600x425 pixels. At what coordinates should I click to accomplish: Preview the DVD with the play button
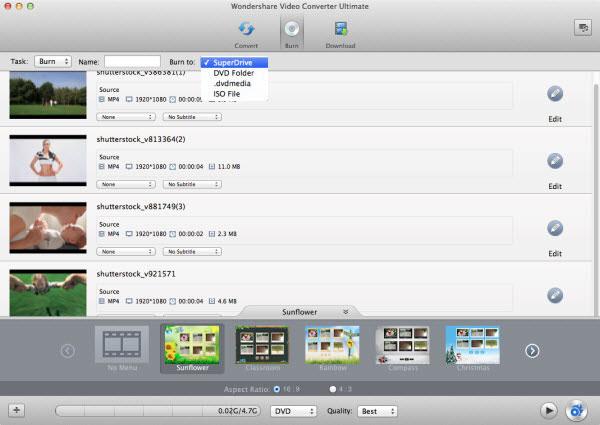click(549, 410)
